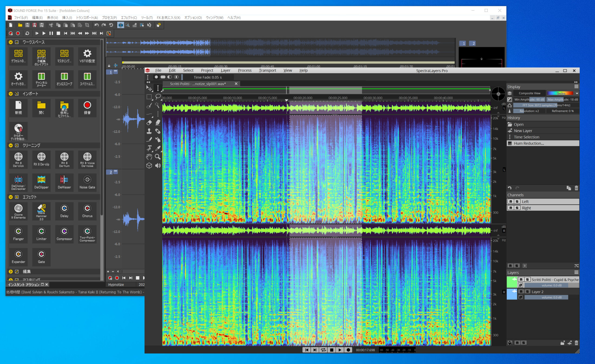Viewport: 595px width, 364px height.
Task: Select the Magic Wand tool
Action: [157, 105]
